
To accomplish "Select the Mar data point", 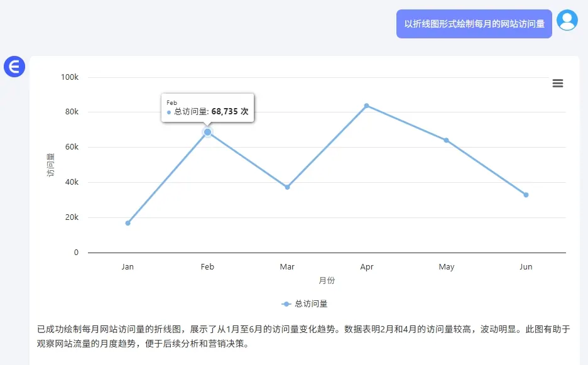I will (x=287, y=187).
